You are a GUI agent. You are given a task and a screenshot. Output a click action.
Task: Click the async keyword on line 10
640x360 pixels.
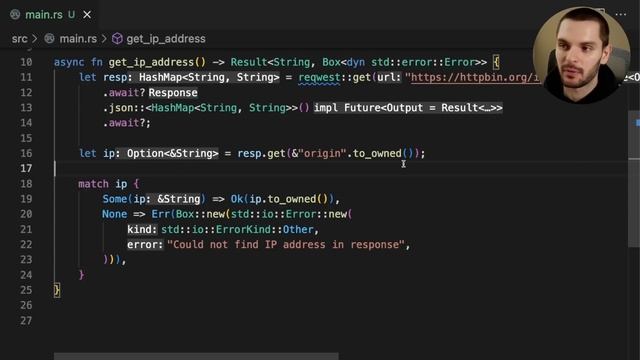coord(69,62)
